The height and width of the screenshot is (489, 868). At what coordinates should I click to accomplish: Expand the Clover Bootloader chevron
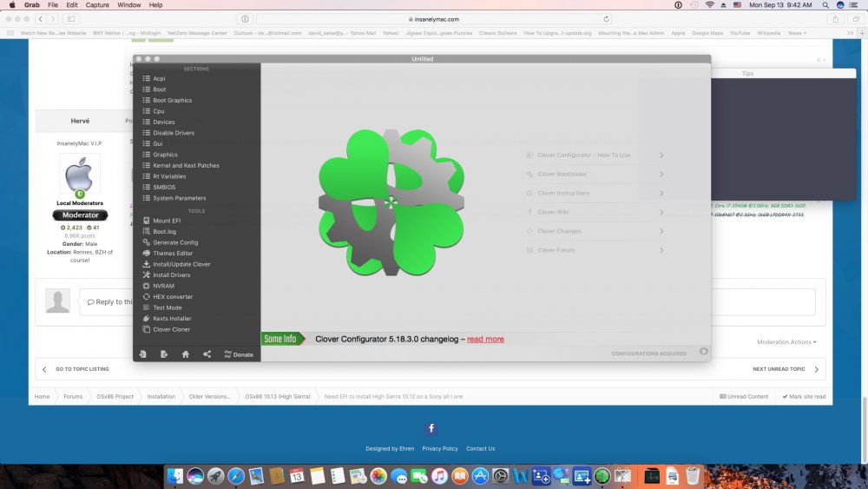[661, 175]
